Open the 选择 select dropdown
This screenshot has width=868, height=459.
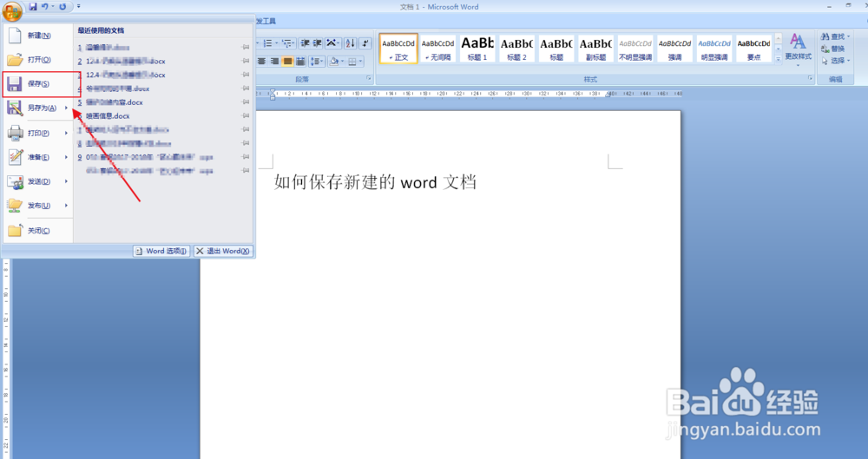coord(835,61)
